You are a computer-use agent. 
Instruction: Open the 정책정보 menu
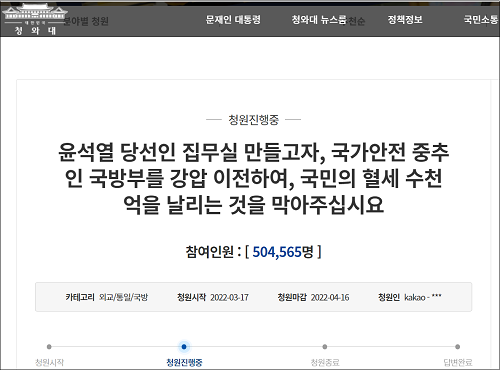(405, 20)
